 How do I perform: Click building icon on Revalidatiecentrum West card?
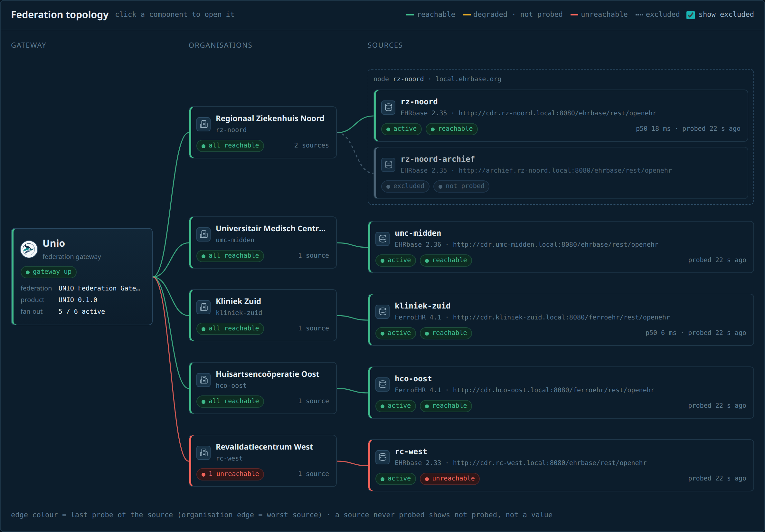point(203,453)
